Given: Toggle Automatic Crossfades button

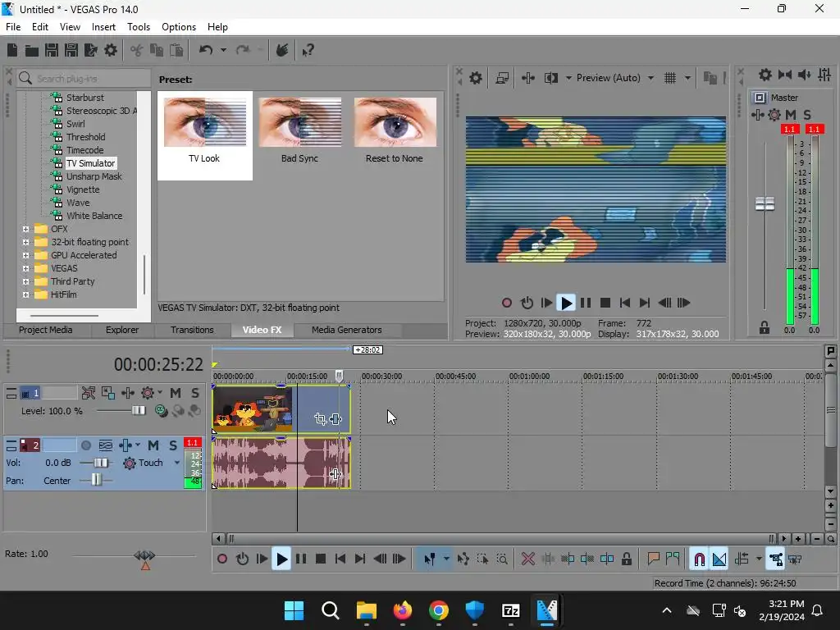Looking at the screenshot, I should pyautogui.click(x=719, y=559).
